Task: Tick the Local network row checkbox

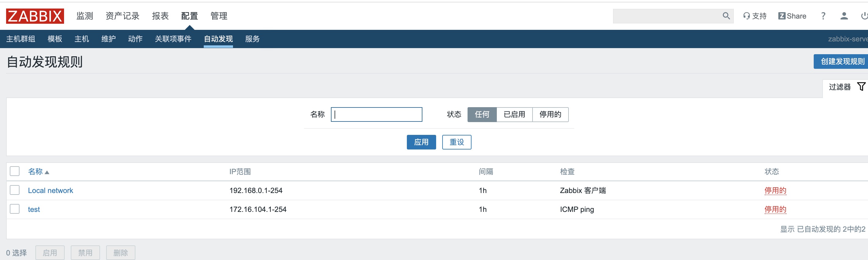Action: [x=15, y=190]
